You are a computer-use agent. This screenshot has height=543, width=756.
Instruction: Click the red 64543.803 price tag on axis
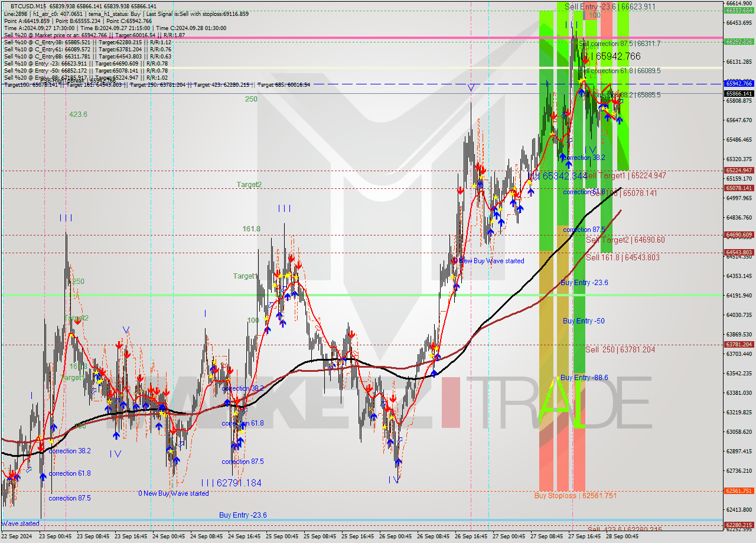point(739,252)
